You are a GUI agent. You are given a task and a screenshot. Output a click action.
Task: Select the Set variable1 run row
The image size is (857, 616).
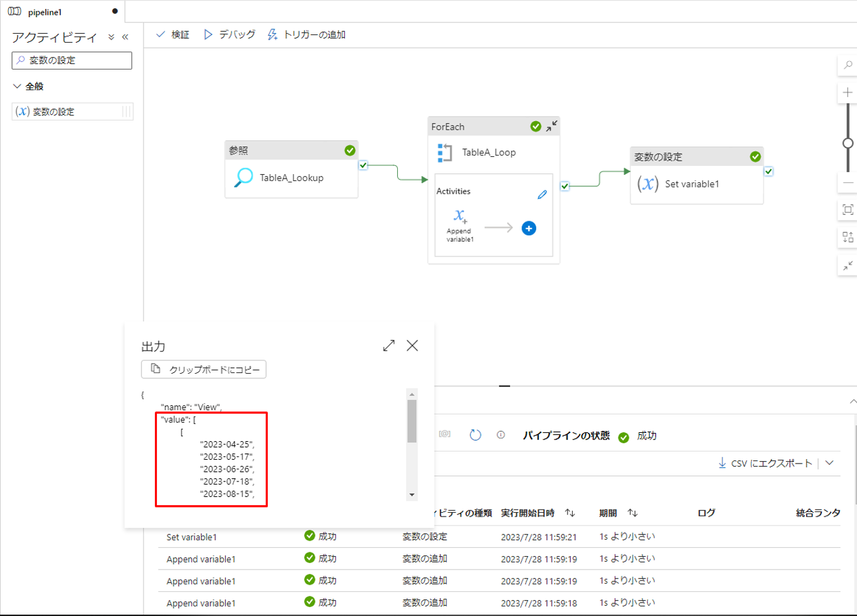point(499,537)
